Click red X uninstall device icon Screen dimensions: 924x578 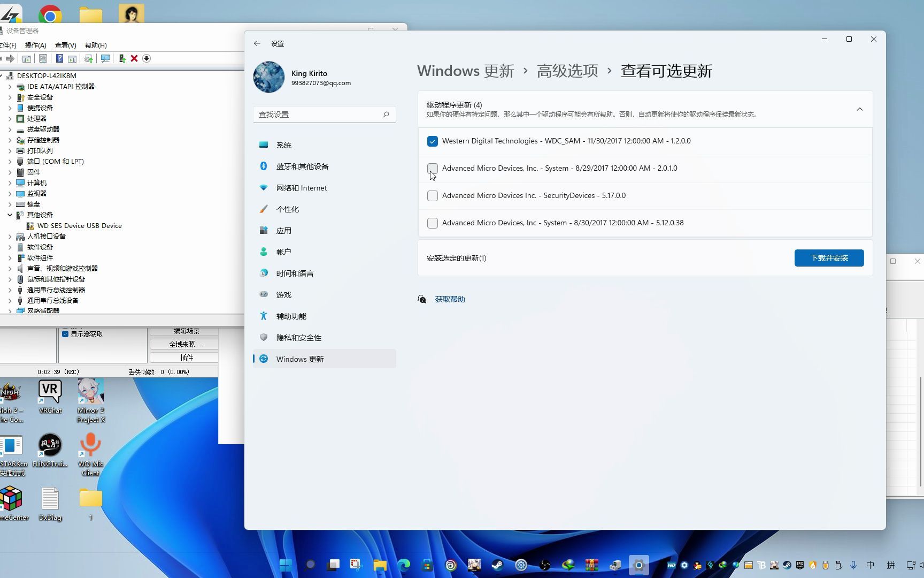(x=134, y=58)
